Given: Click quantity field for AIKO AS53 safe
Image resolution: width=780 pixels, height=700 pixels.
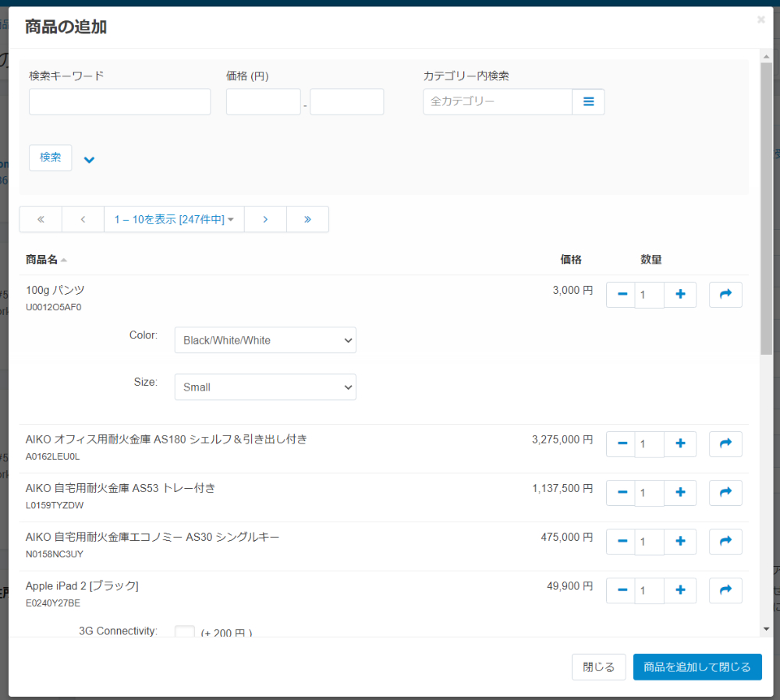Looking at the screenshot, I should coord(649,493).
